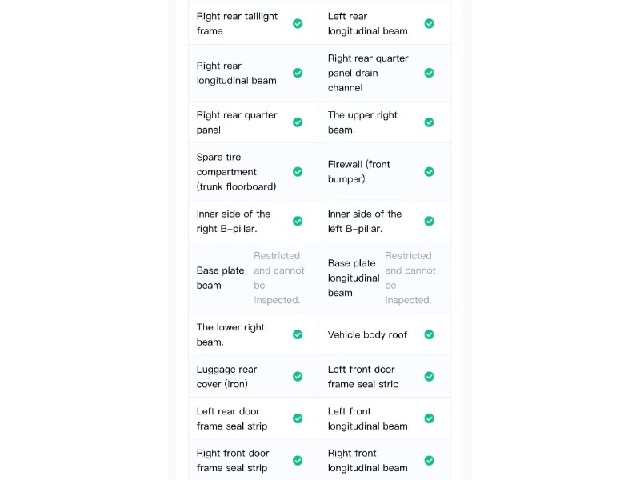640x480 pixels.
Task: Select the Left rear door frame seal strip label
Action: pyautogui.click(x=232, y=419)
